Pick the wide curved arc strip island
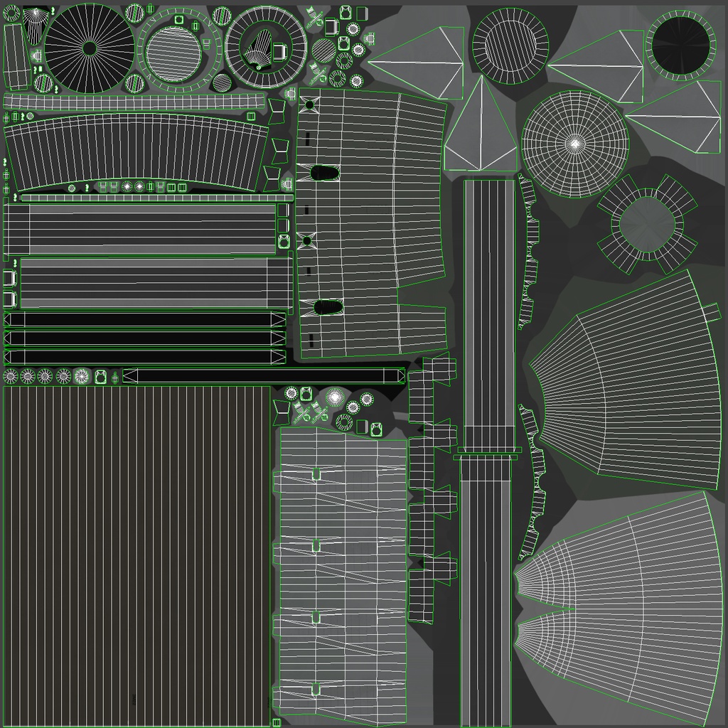The height and width of the screenshot is (728, 728). coord(136,152)
